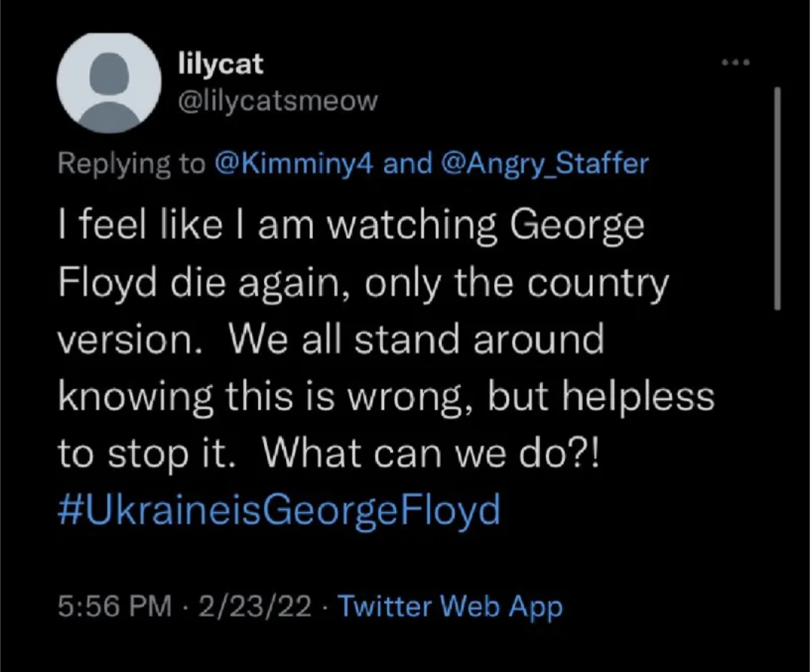This screenshot has width=810, height=672.
Task: Click the @lilycatsmeow handle
Action: 277,100
